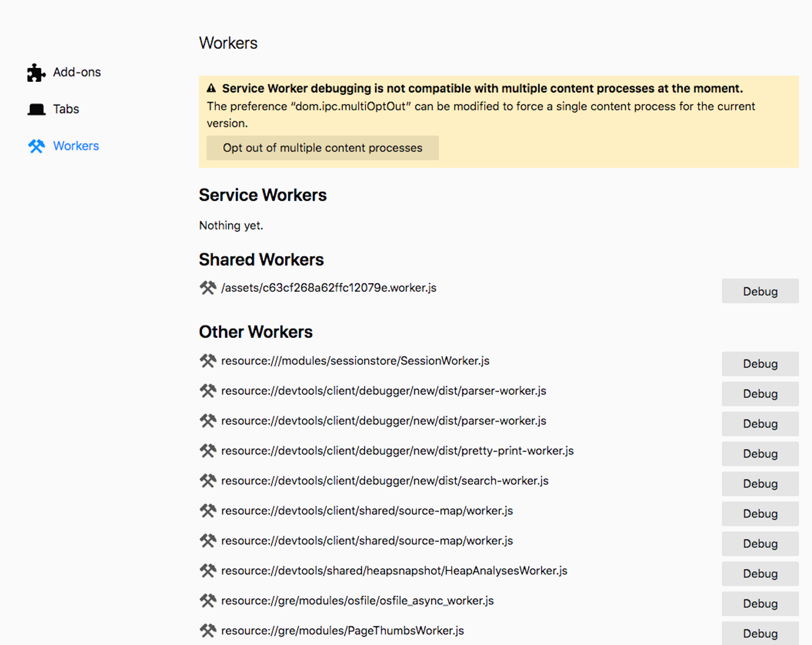Screen dimensions: 812x645
Task: Click the worker icon beside PageThumbsWorker.js
Action: pyautogui.click(x=208, y=631)
